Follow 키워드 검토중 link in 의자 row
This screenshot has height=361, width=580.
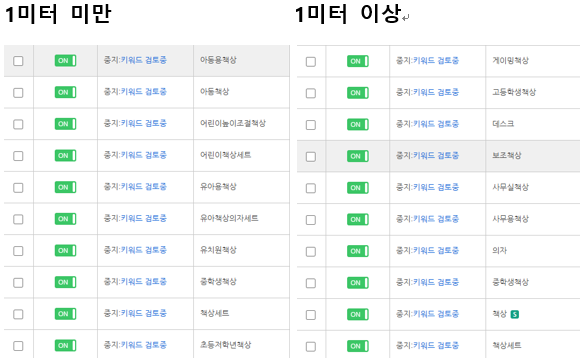point(436,250)
